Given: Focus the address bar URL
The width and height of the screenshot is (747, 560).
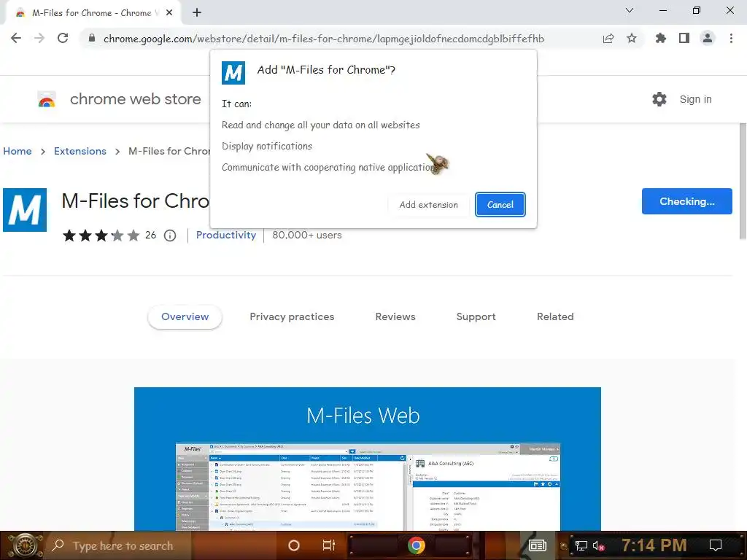Looking at the screenshot, I should coord(323,39).
